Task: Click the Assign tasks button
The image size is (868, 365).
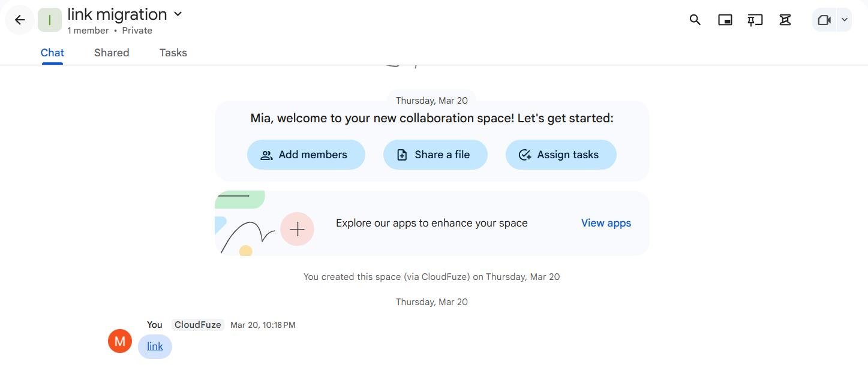Action: point(561,155)
